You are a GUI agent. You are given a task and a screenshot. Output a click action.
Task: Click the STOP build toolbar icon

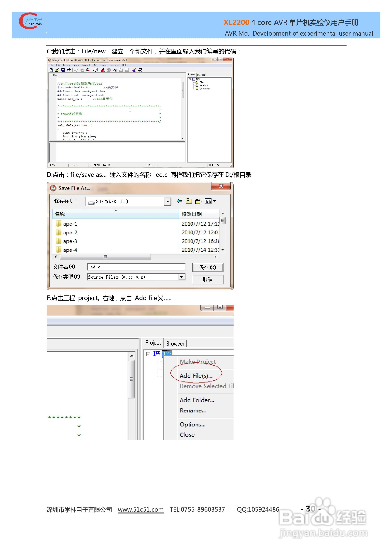point(109,70)
